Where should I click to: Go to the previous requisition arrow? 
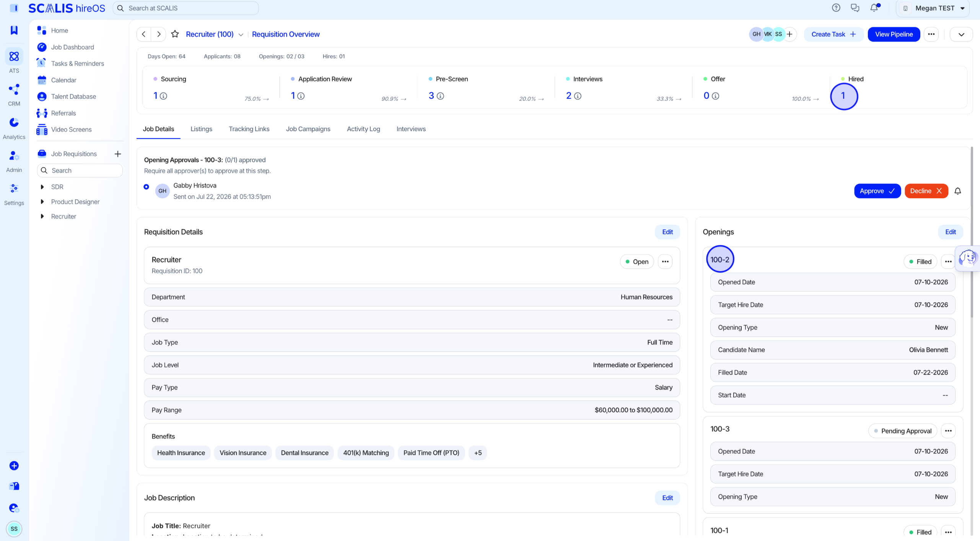point(144,34)
